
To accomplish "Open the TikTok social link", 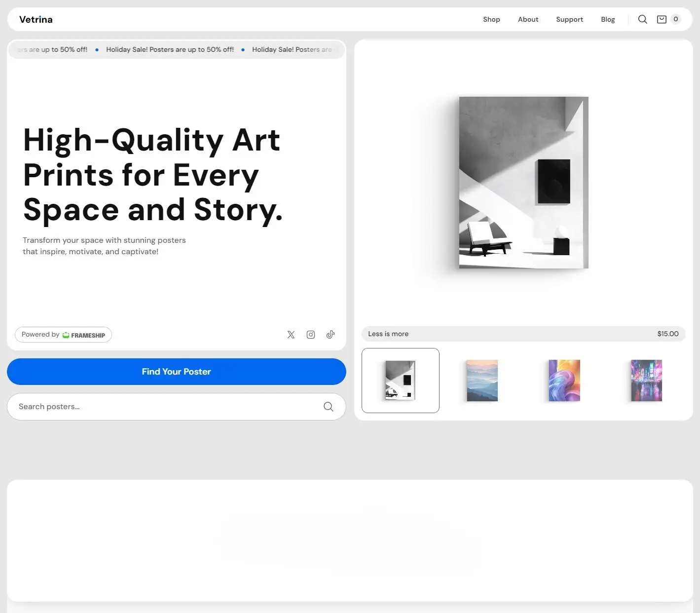I will click(x=331, y=335).
